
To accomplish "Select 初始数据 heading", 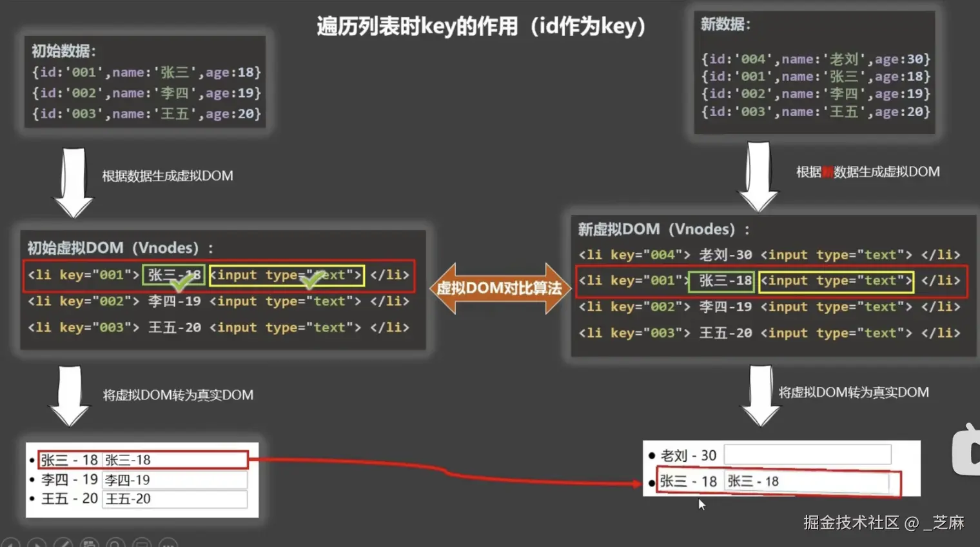I will click(x=63, y=51).
